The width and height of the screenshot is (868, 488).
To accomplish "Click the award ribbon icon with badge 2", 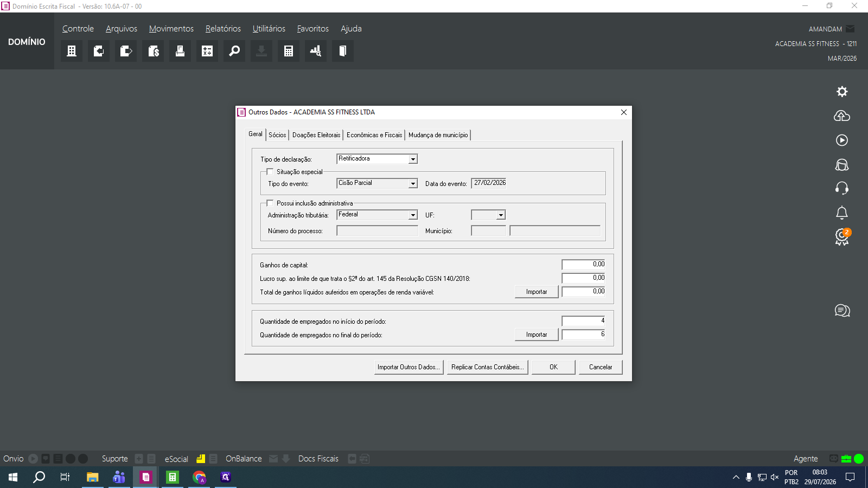I will coord(843,237).
